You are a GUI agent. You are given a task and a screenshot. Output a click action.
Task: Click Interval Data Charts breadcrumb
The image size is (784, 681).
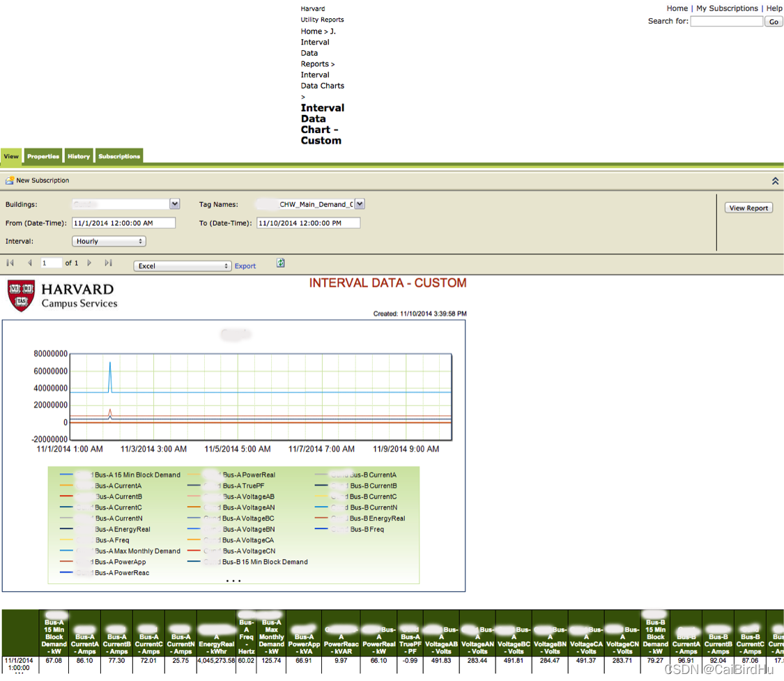tap(322, 80)
